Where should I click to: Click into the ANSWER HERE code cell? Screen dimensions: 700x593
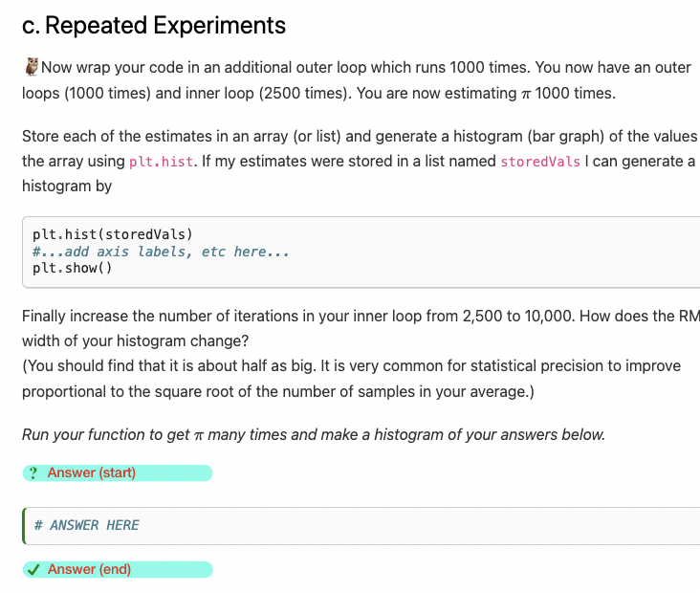coord(362,526)
